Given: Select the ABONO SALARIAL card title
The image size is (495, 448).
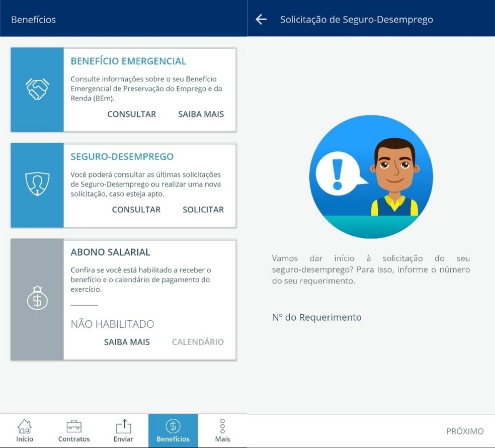Looking at the screenshot, I should (111, 252).
